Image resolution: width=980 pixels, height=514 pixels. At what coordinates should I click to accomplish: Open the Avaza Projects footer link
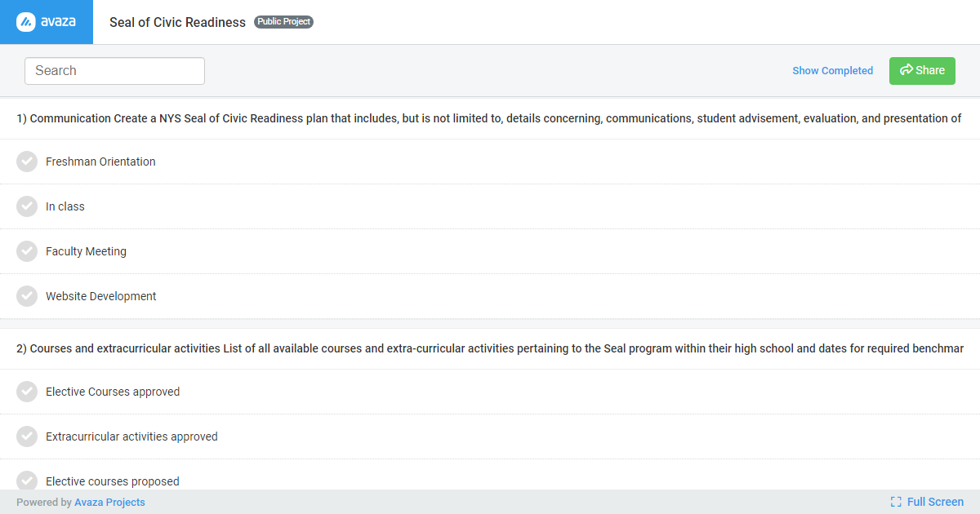(109, 503)
